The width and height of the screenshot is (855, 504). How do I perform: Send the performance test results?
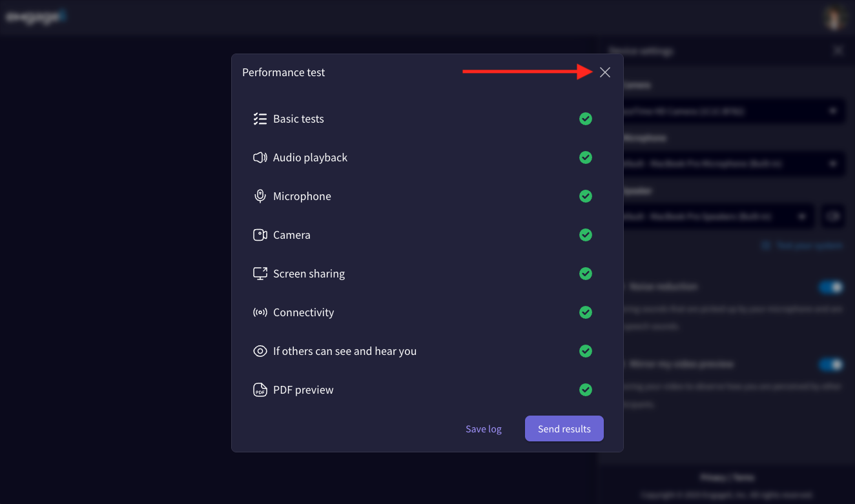[564, 428]
